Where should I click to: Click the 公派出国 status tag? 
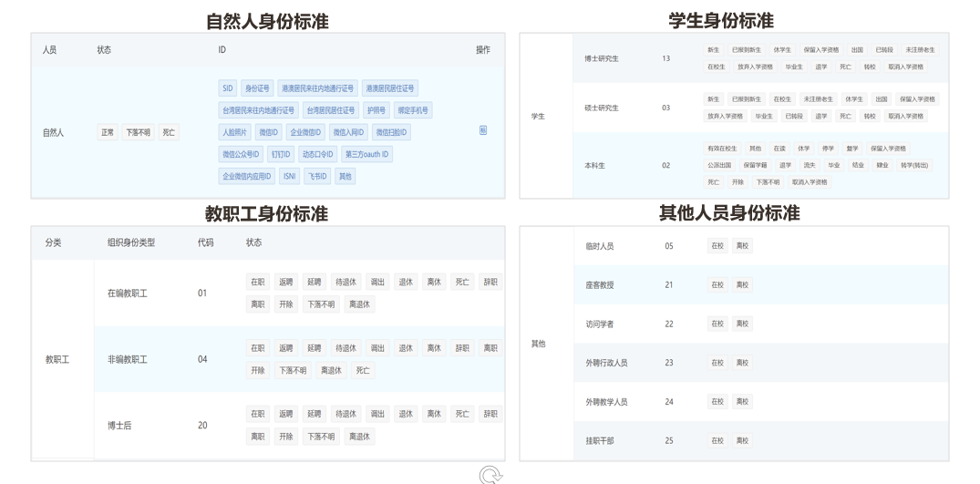720,165
